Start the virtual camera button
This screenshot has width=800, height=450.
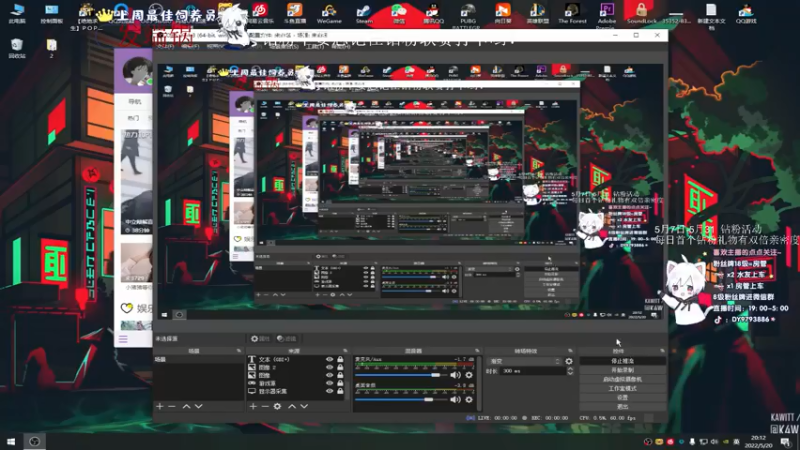click(x=622, y=379)
